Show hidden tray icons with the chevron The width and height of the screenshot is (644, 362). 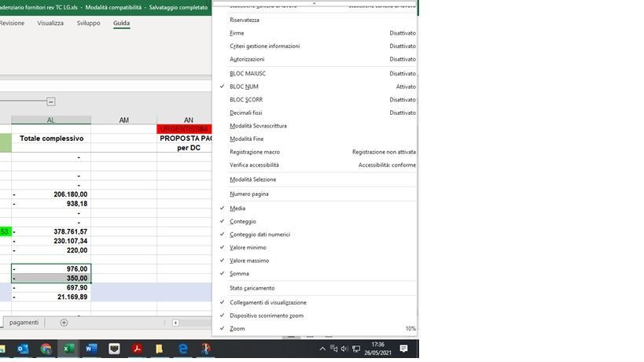tap(322, 349)
